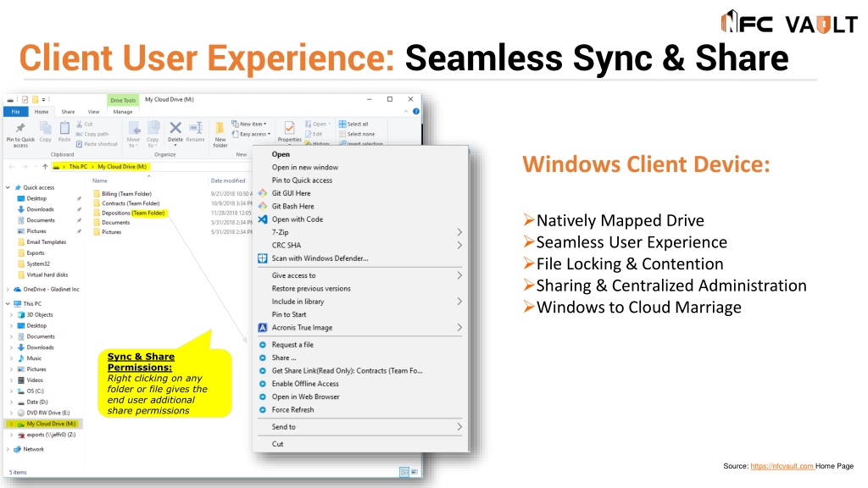Viewport: 868px width, 488px height.
Task: Open the New item dropdown
Action: (x=249, y=124)
